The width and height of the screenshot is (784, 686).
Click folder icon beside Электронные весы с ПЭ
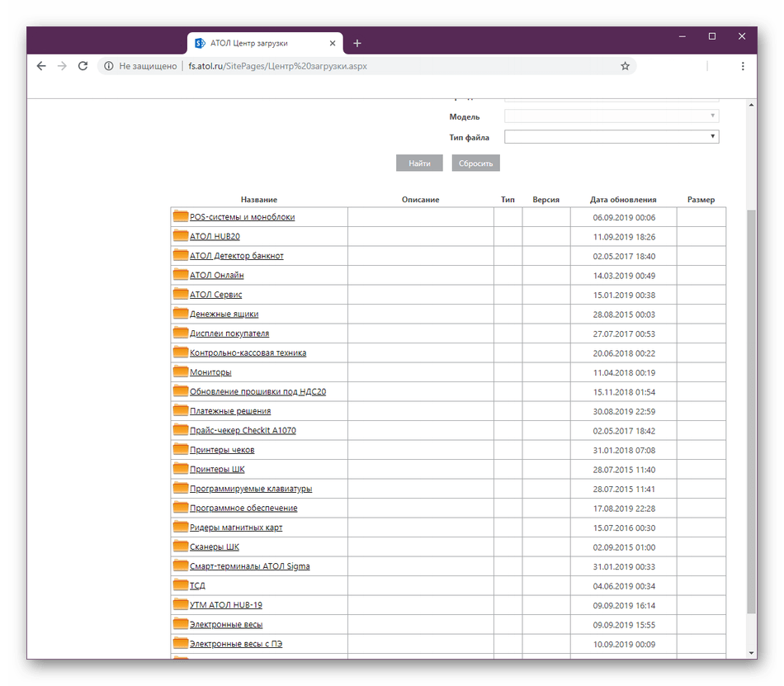coord(181,644)
